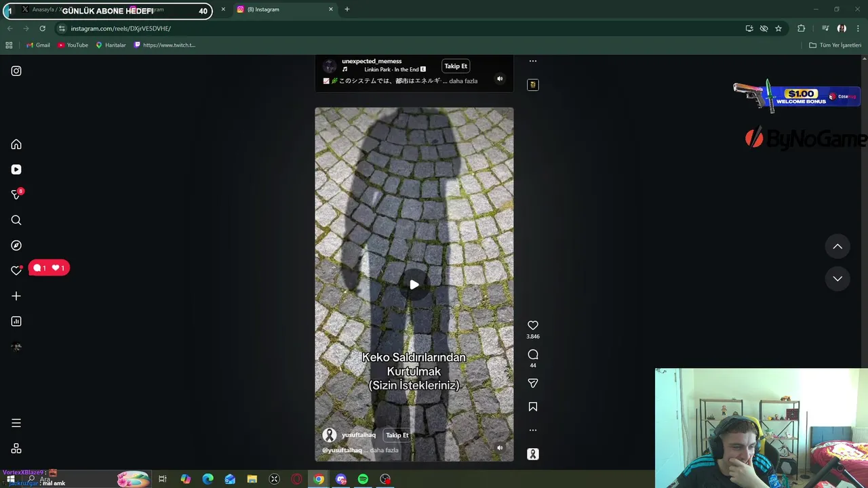The image size is (868, 488).
Task: Play the paused cobblestone shadow reel
Action: [414, 285]
